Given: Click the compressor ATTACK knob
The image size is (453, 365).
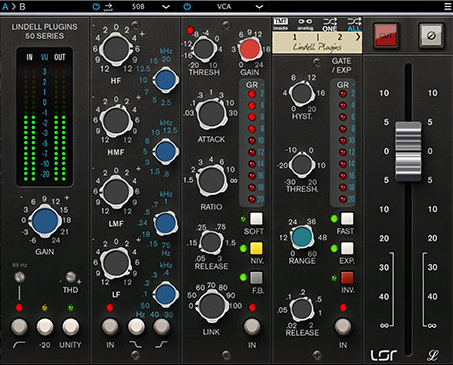Looking at the screenshot, I should [x=211, y=113].
